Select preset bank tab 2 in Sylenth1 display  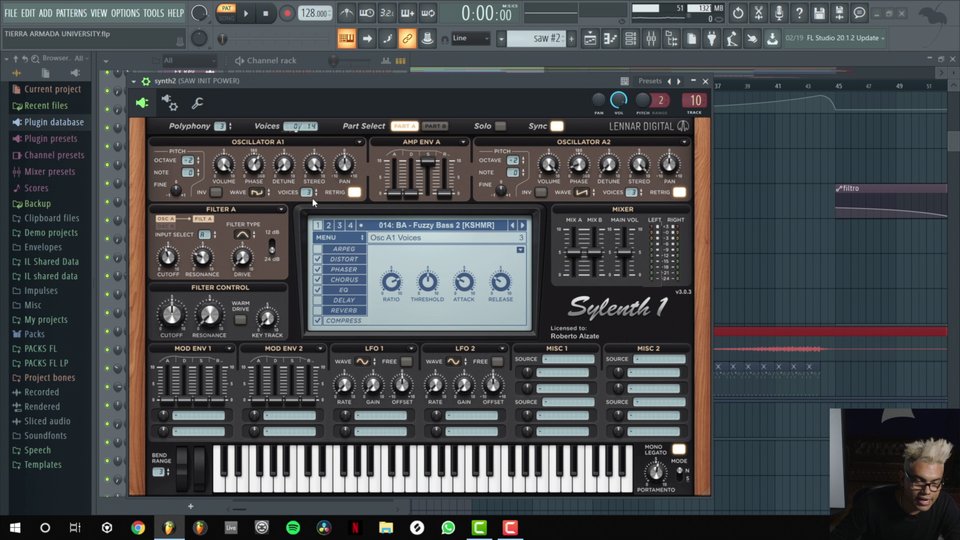[329, 225]
